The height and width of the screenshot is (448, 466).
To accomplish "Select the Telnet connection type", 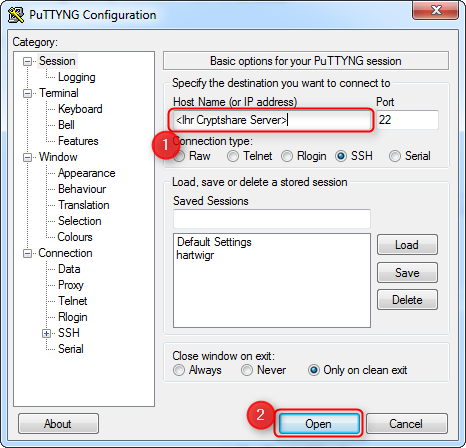I will (233, 156).
